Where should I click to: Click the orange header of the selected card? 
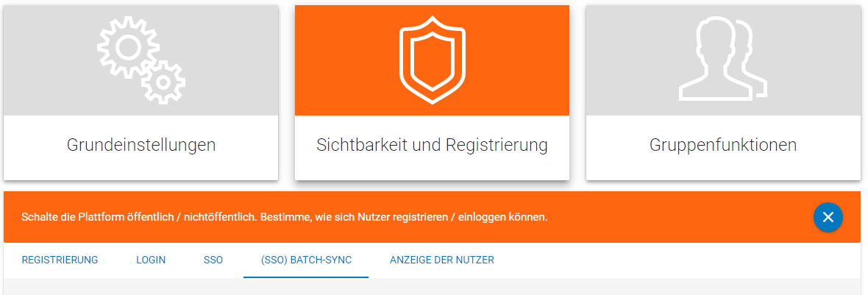click(432, 60)
